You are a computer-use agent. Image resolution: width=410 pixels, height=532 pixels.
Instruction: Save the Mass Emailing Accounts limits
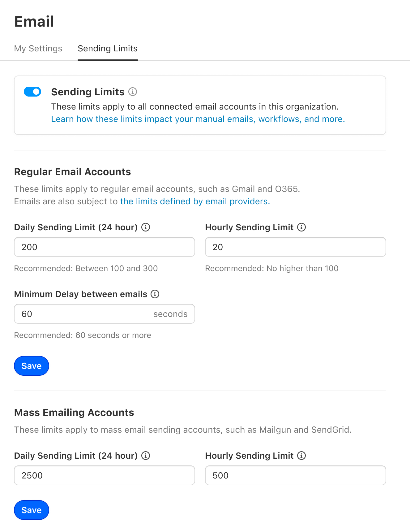pyautogui.click(x=32, y=510)
